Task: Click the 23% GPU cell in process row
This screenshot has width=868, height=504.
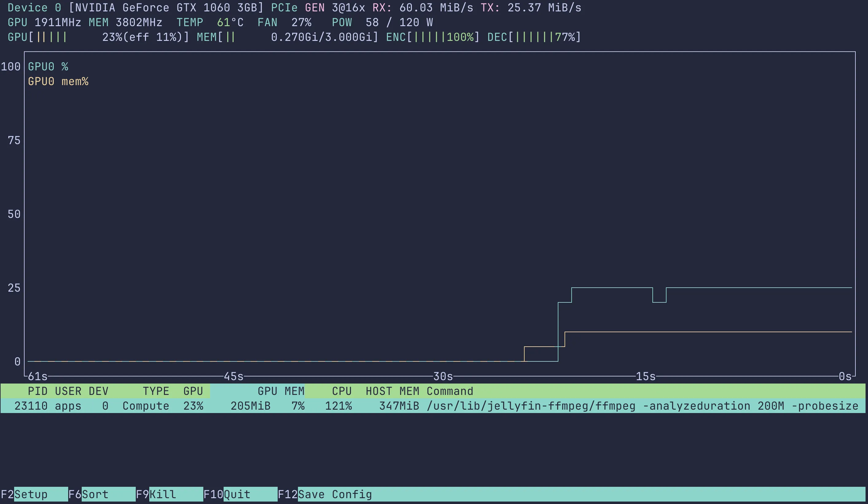Action: point(193,406)
